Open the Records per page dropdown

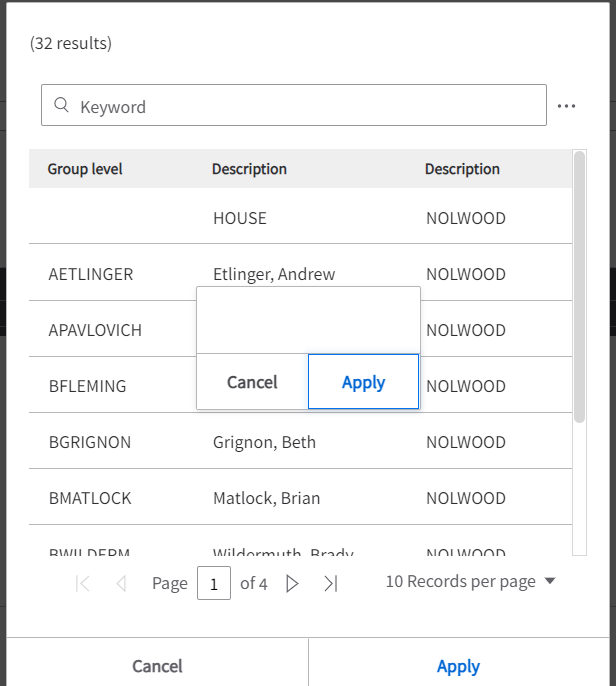click(470, 581)
